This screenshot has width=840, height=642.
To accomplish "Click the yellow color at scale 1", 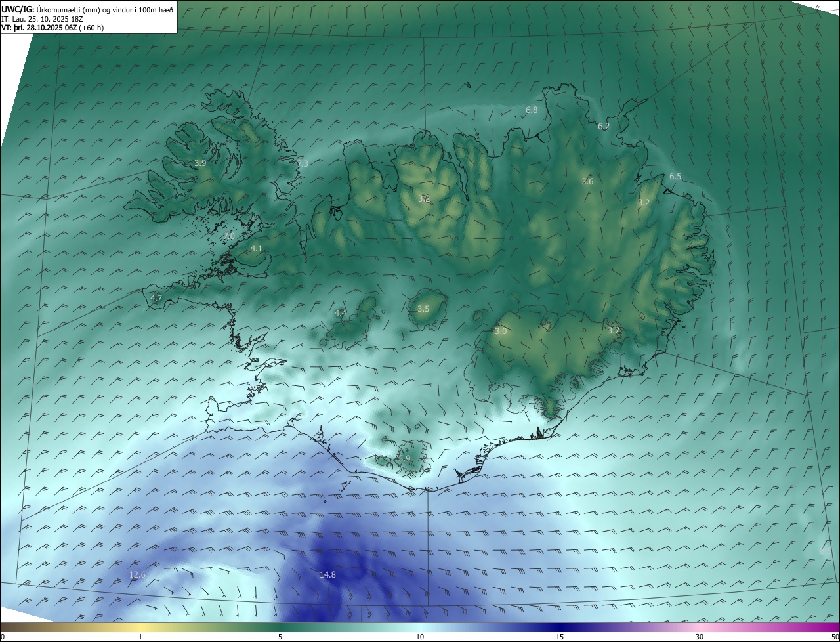I will pos(140,628).
